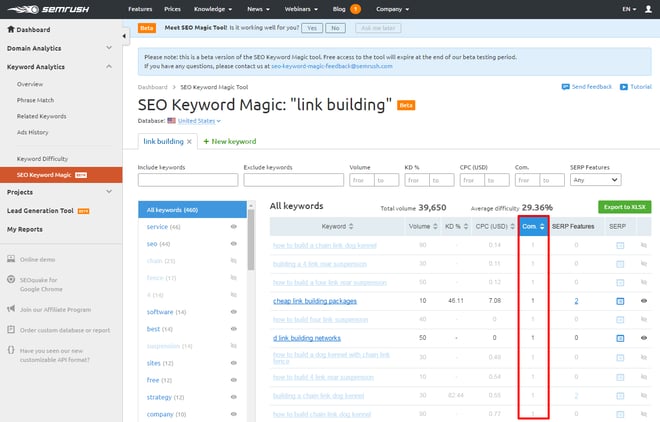Click the Exclude keywords input field
The image size is (660, 422).
point(293,180)
